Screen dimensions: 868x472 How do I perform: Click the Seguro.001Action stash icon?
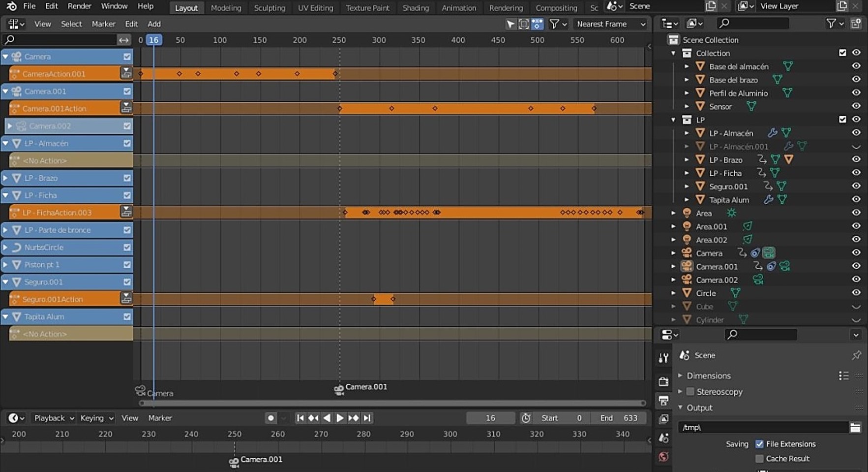pos(126,299)
